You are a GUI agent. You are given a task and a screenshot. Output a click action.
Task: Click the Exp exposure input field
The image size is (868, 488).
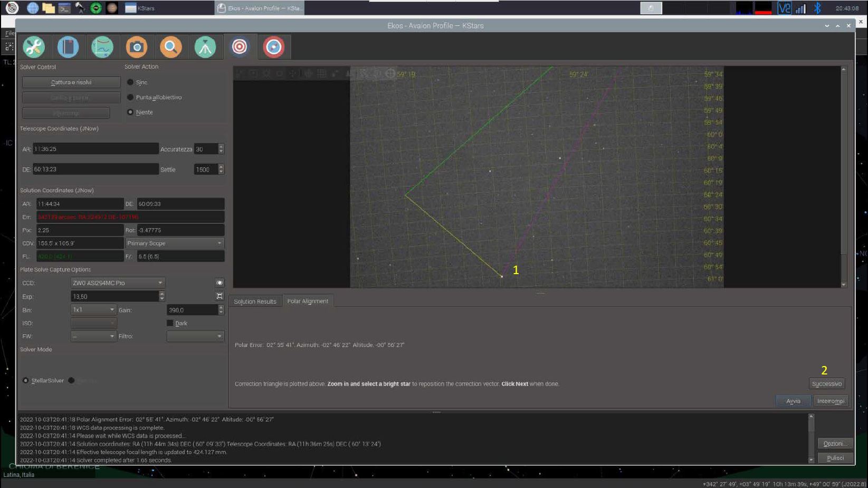[x=115, y=297]
